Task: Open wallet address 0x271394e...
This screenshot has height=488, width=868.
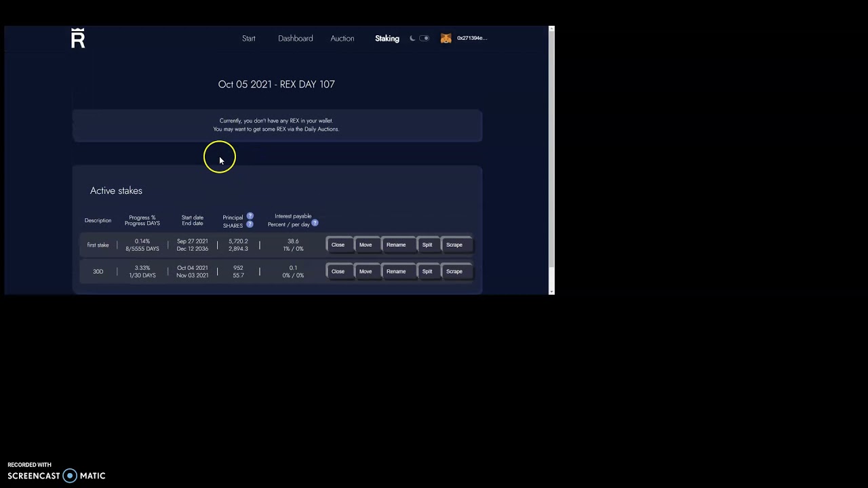Action: (472, 38)
